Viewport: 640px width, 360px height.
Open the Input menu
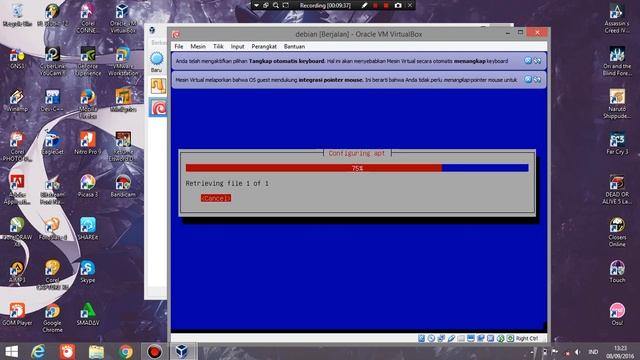(x=237, y=47)
